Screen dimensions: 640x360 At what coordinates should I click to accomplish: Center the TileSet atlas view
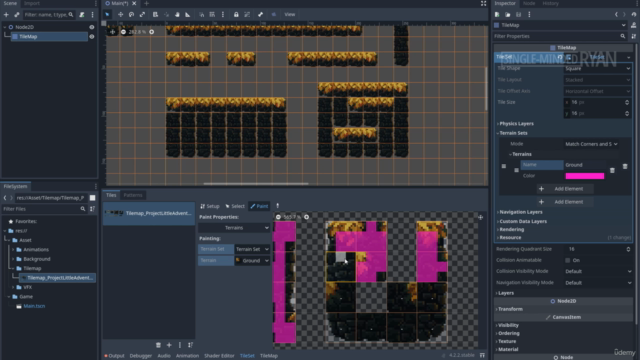pyautogui.click(x=480, y=217)
